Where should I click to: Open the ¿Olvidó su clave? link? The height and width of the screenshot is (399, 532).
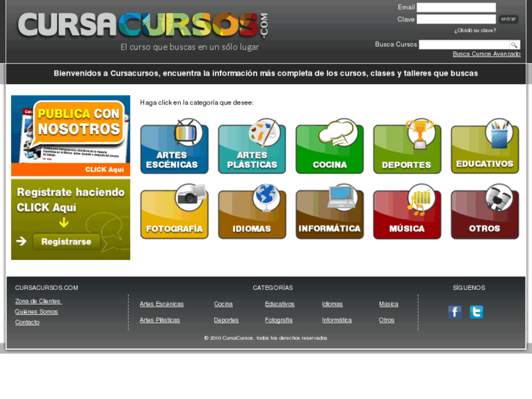tap(475, 31)
